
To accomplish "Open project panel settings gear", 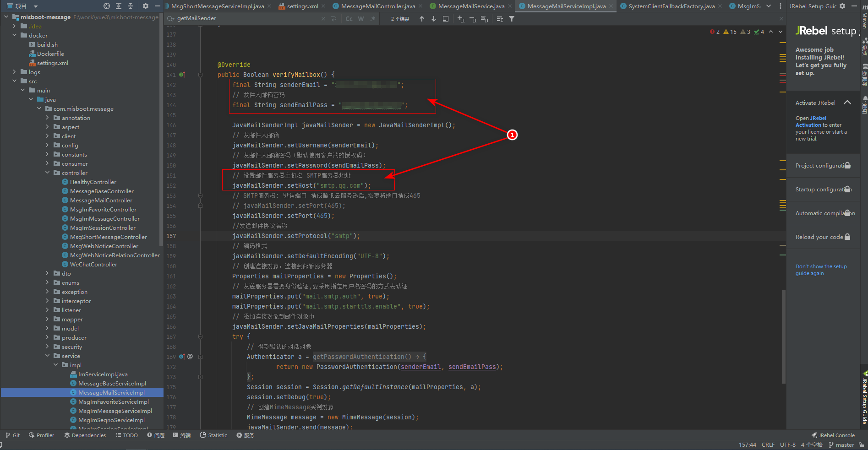I will pos(146,6).
